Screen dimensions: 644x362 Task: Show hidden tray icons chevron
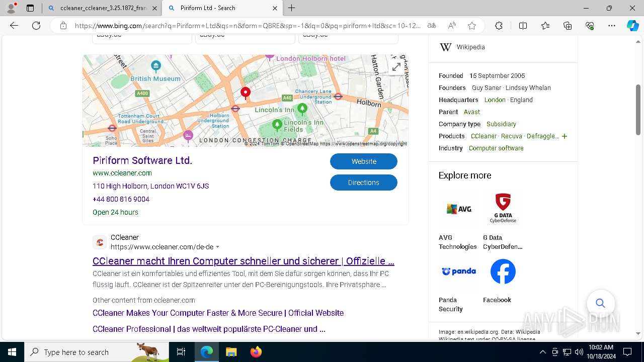(x=542, y=352)
